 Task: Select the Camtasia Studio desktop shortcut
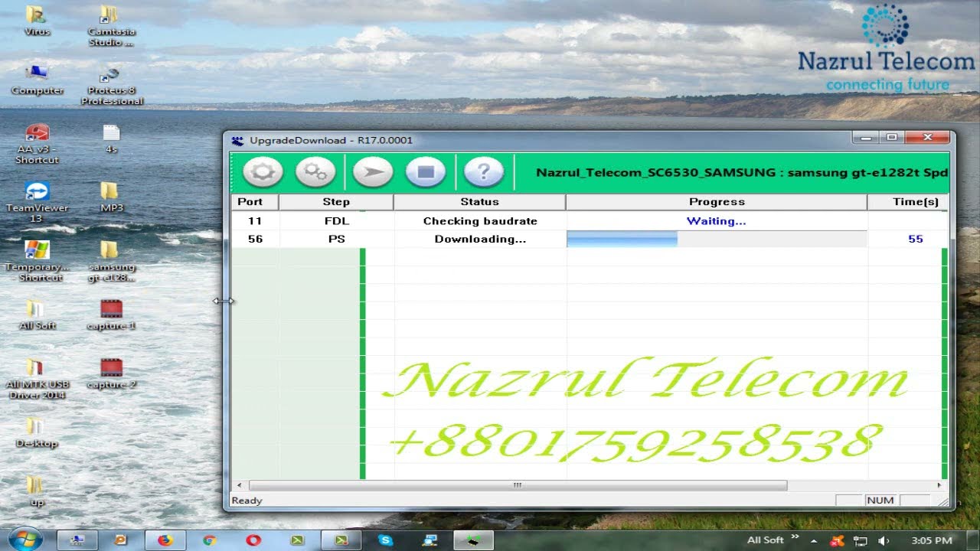tap(110, 26)
